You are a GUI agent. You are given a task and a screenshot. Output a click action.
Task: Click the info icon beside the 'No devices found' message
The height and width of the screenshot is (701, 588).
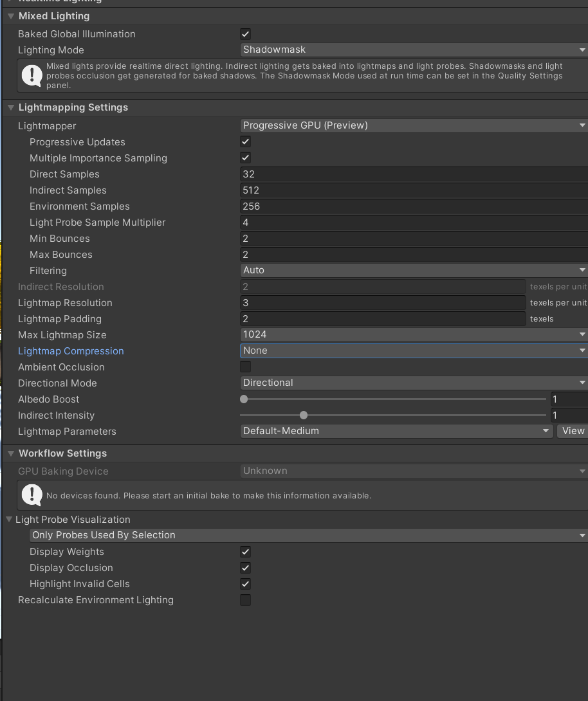(32, 495)
